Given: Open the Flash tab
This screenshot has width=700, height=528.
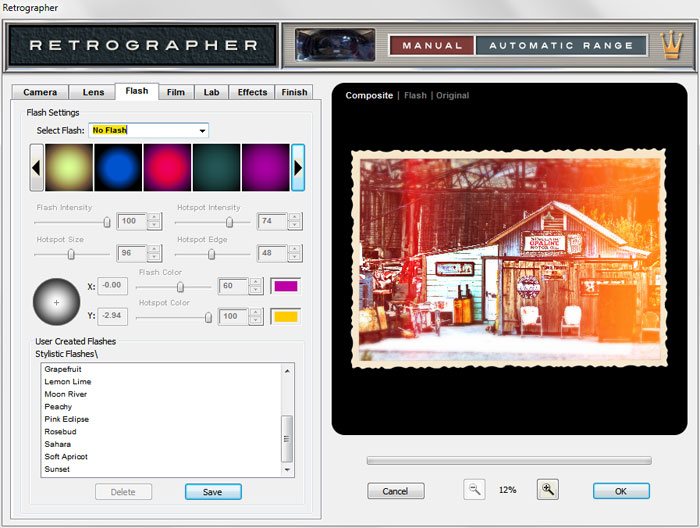Looking at the screenshot, I should [x=137, y=91].
